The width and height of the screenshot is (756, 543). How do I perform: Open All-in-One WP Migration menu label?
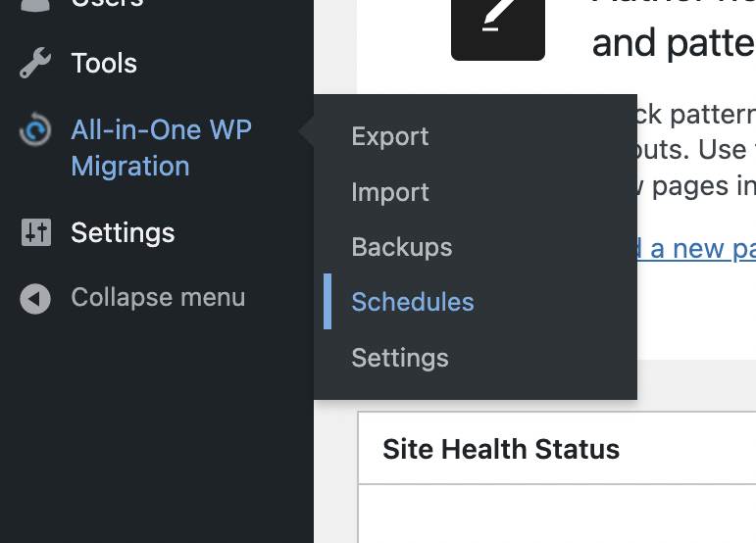pos(161,148)
